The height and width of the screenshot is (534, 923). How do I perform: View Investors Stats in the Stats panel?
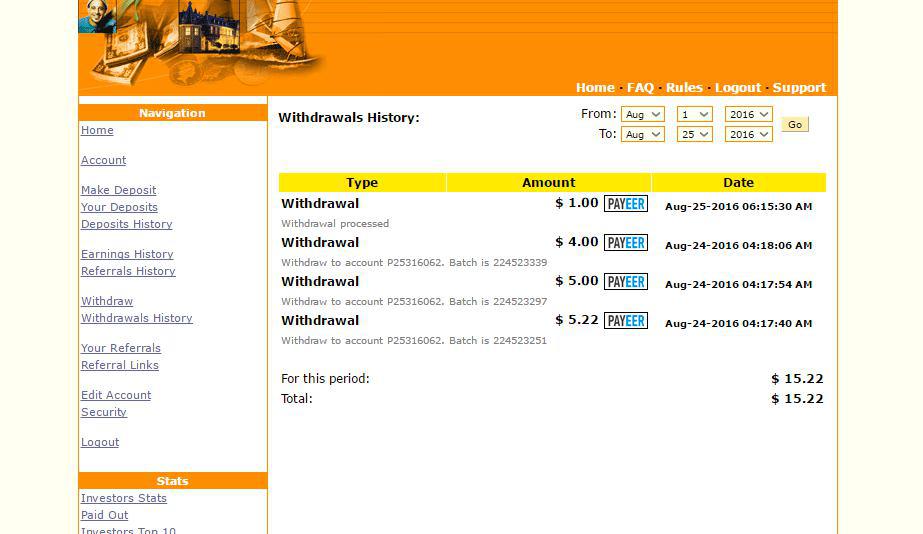tap(124, 498)
